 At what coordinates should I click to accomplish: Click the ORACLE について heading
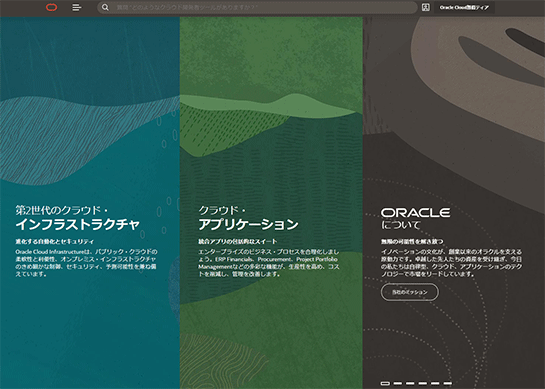(416, 218)
